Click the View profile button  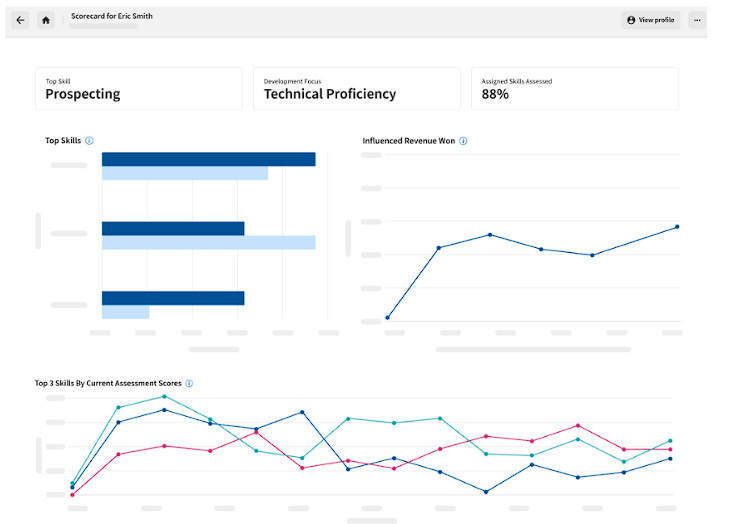[x=650, y=20]
